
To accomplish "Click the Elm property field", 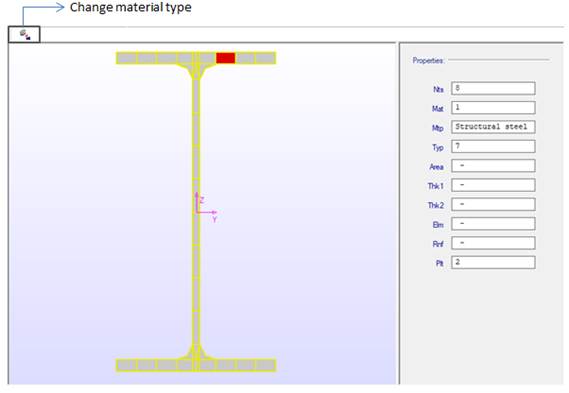I will coord(493,224).
